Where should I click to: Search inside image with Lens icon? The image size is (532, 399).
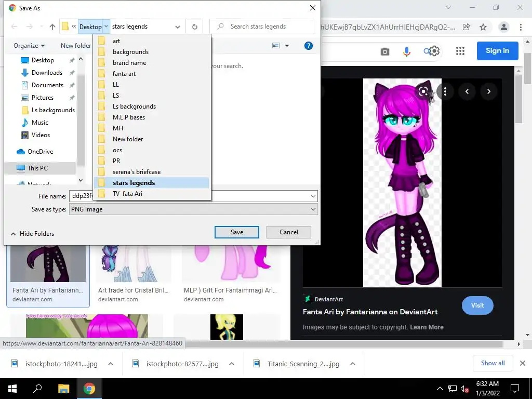pos(423,91)
